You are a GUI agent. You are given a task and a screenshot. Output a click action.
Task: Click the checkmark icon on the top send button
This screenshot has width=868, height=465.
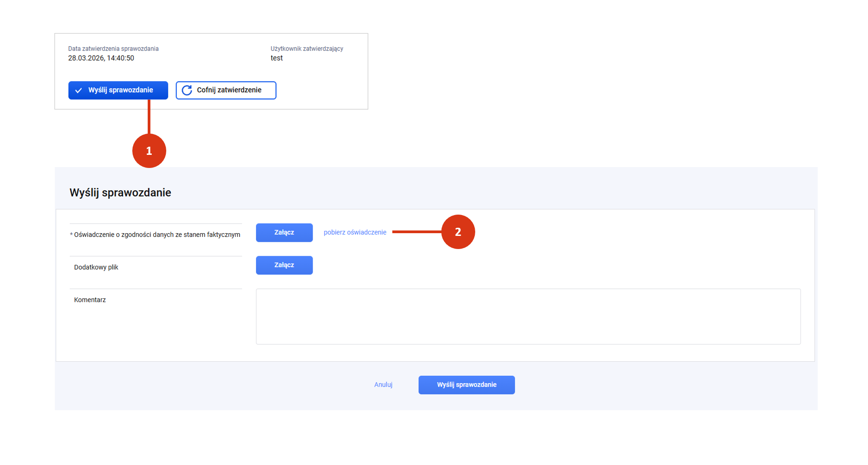pyautogui.click(x=78, y=91)
